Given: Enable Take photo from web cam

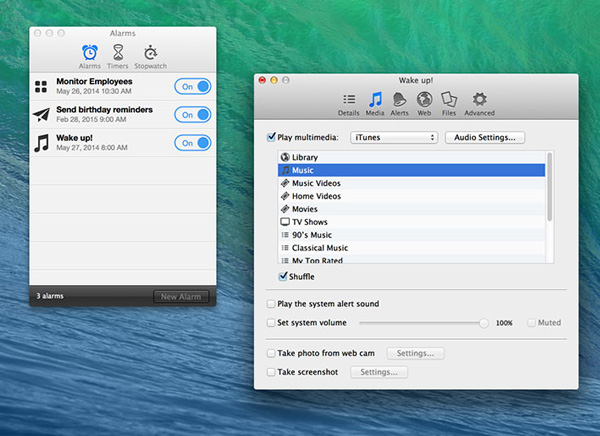Looking at the screenshot, I should click(x=271, y=353).
